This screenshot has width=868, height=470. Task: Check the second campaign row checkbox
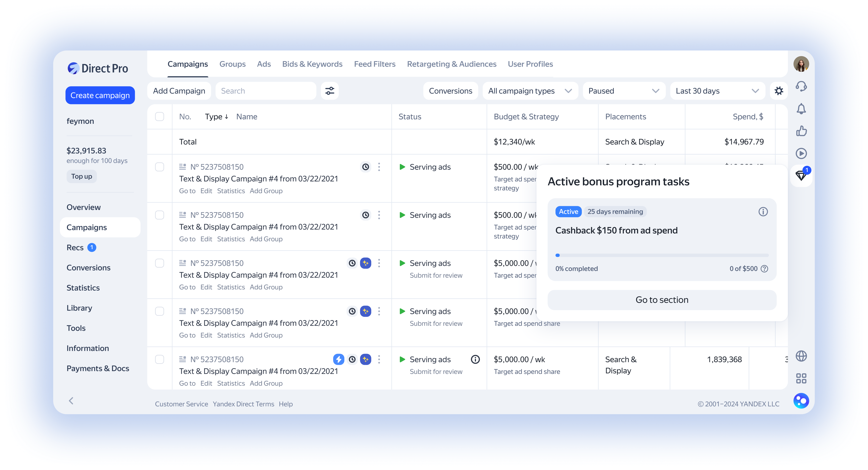point(159,215)
